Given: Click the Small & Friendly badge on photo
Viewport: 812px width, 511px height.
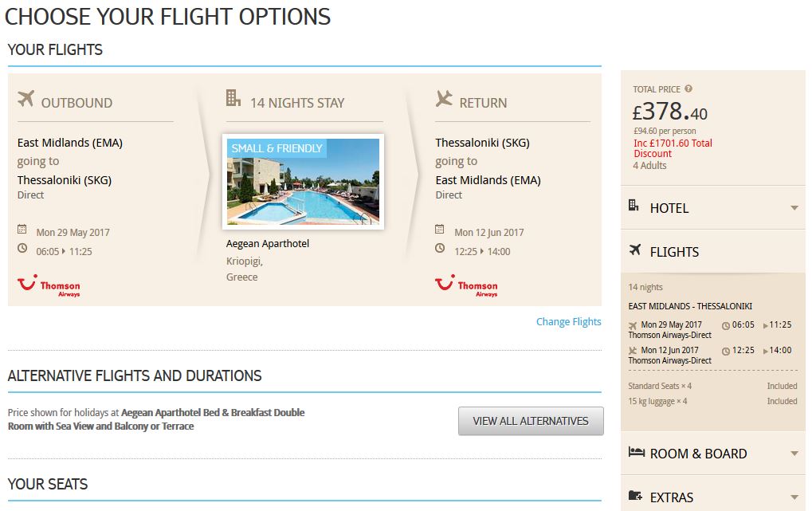Looking at the screenshot, I should tap(277, 148).
